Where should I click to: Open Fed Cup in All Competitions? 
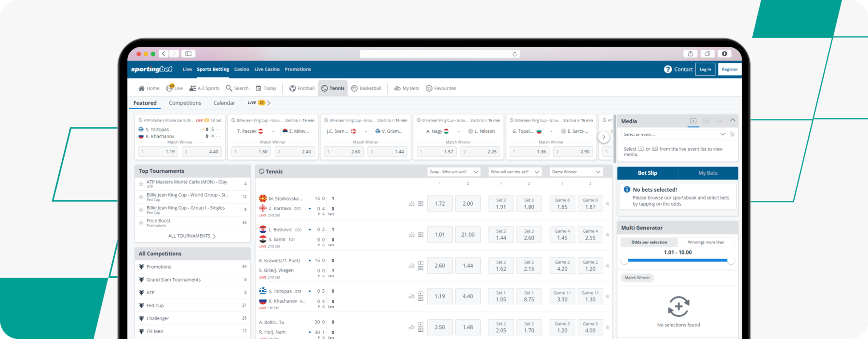point(192,306)
